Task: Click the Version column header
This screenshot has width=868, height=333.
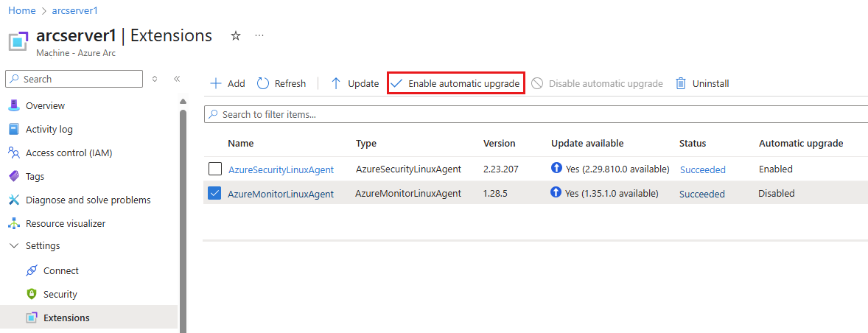Action: click(500, 143)
